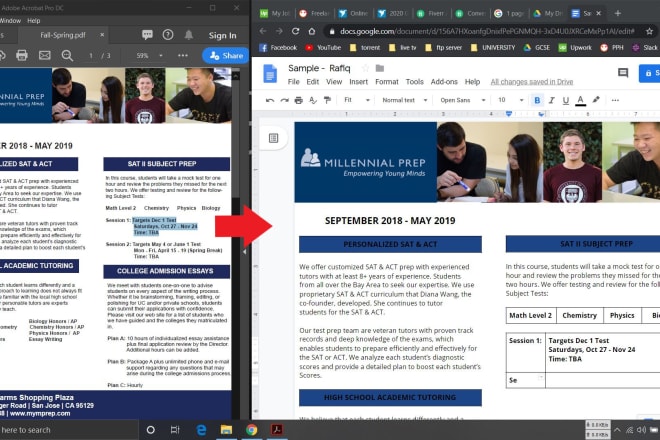Click the Chrome address bar URL
This screenshot has width=660, height=440.
point(487,31)
